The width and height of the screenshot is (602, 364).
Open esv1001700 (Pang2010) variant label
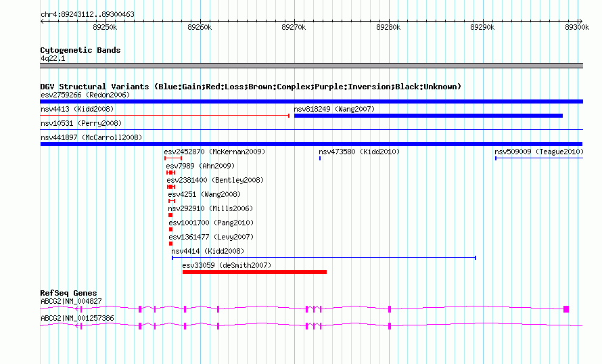pyautogui.click(x=211, y=223)
